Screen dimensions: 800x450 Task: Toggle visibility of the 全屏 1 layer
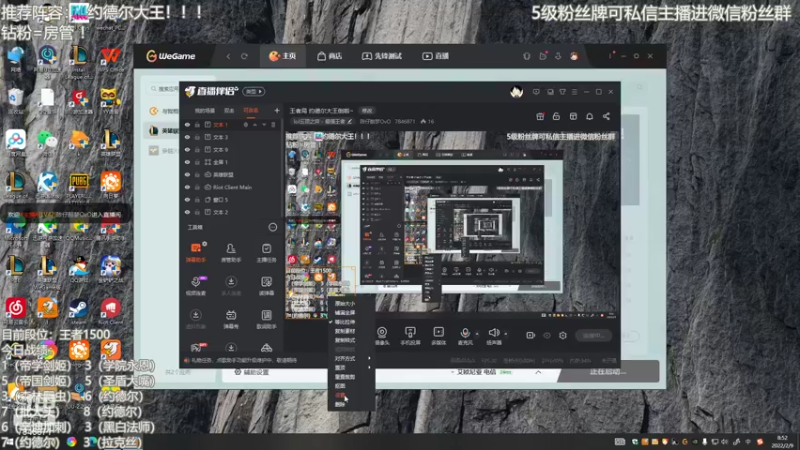pos(187,162)
